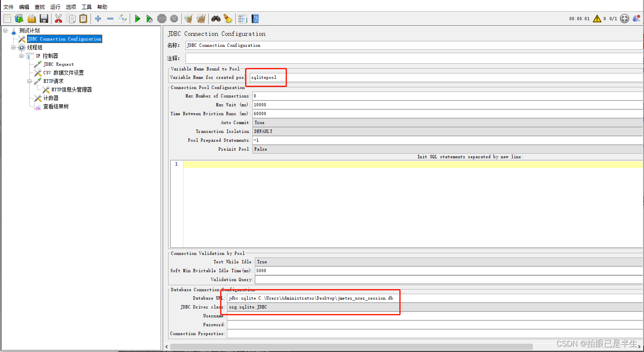
Task: Open the Auto Commit dropdown
Action: tap(448, 122)
